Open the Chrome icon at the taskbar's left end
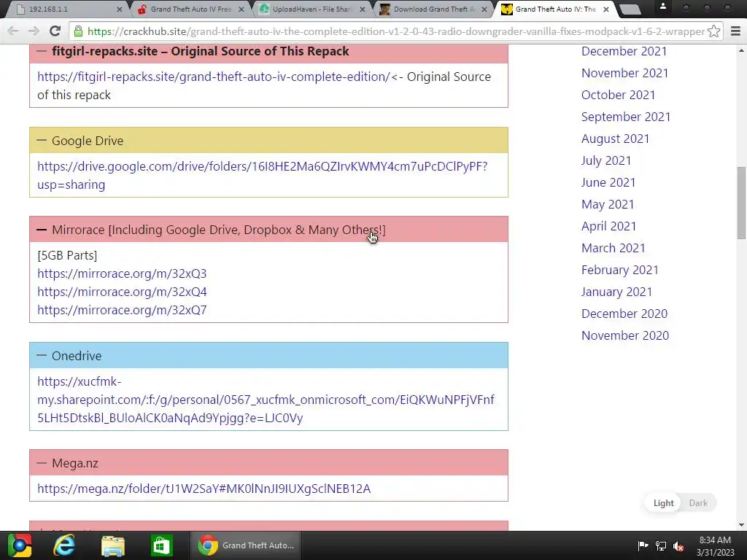Image resolution: width=747 pixels, height=560 pixels. (19, 545)
